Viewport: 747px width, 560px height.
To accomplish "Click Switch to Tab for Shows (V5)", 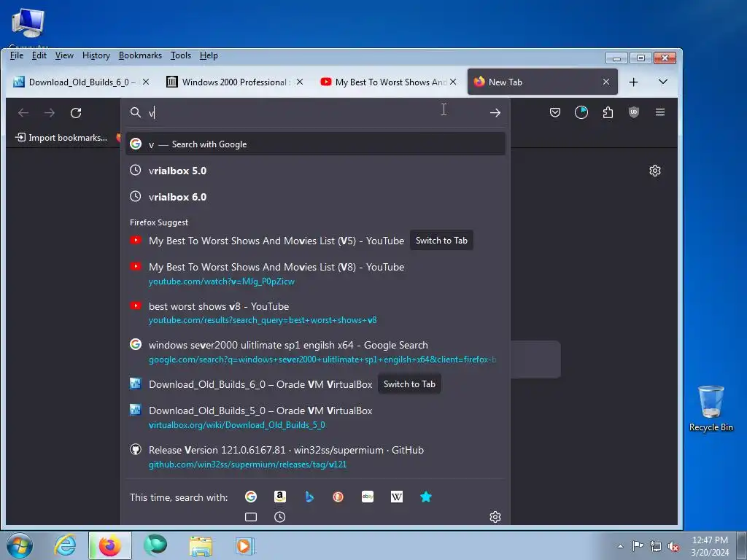I will tap(441, 241).
